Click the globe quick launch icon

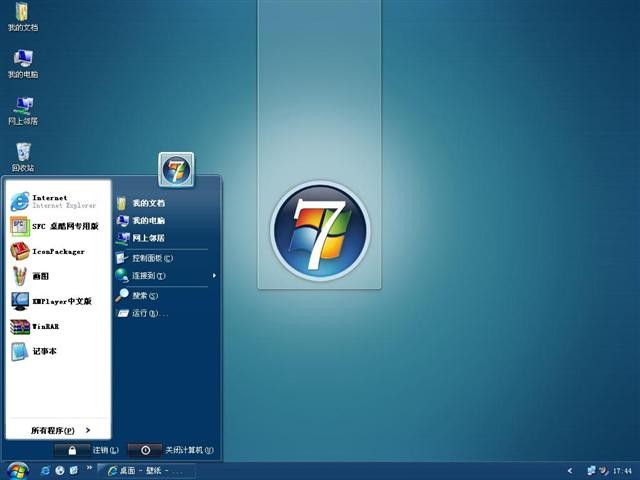(x=60, y=471)
